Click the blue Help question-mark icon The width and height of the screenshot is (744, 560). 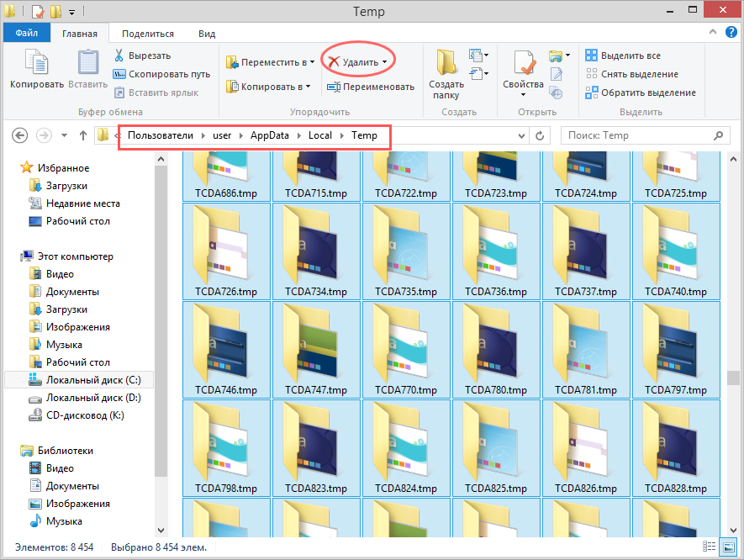(731, 32)
